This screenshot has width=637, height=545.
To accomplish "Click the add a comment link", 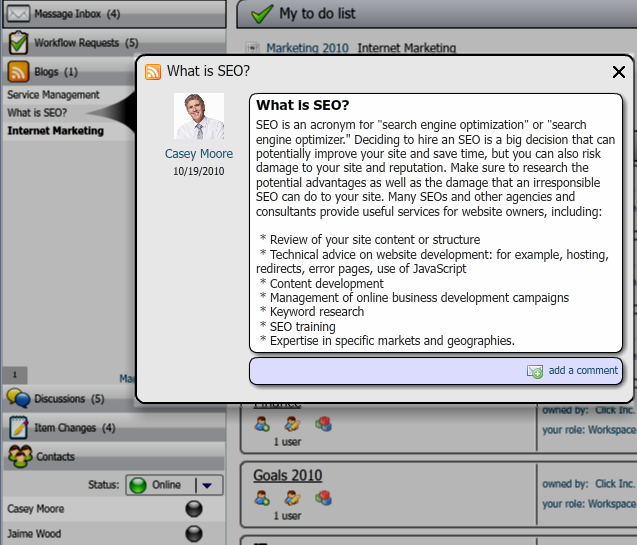I will [x=583, y=370].
